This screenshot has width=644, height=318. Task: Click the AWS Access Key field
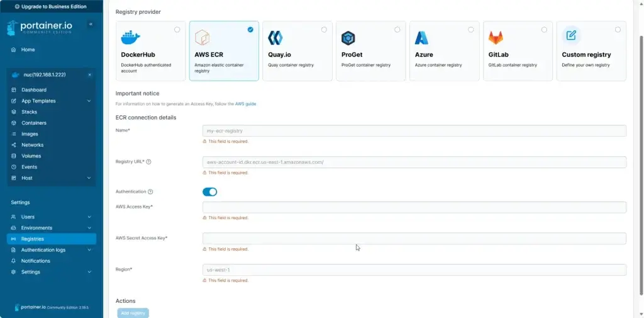(x=414, y=207)
